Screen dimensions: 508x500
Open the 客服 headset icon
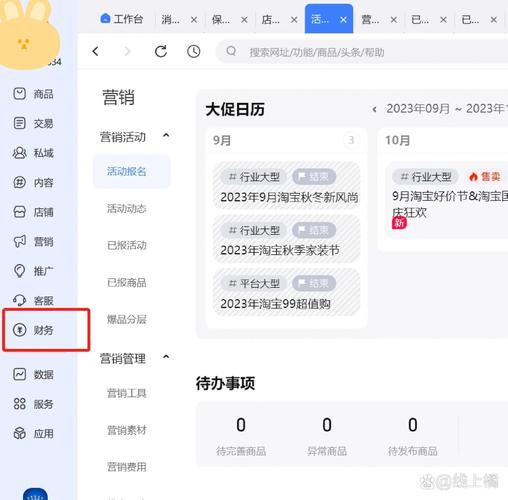pyautogui.click(x=19, y=300)
